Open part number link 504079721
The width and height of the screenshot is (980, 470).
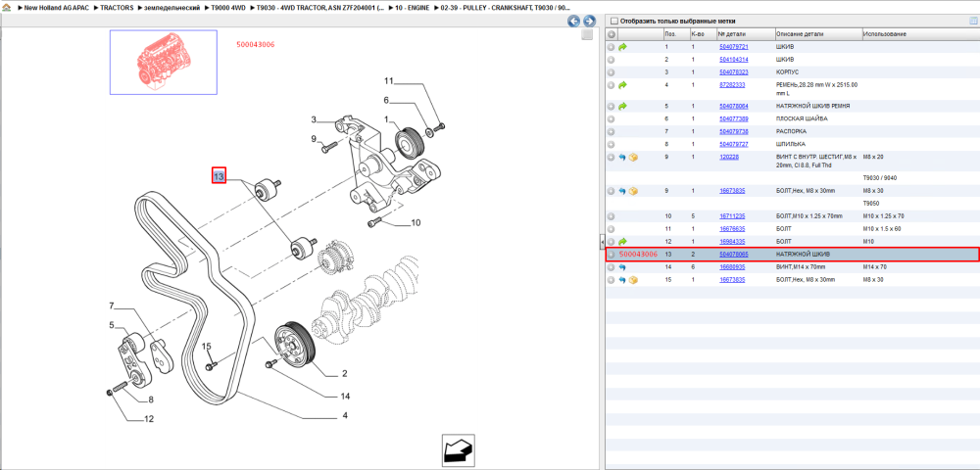[734, 47]
